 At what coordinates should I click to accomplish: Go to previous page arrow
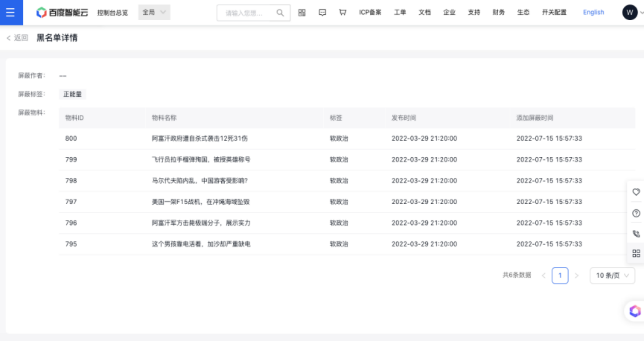point(544,276)
